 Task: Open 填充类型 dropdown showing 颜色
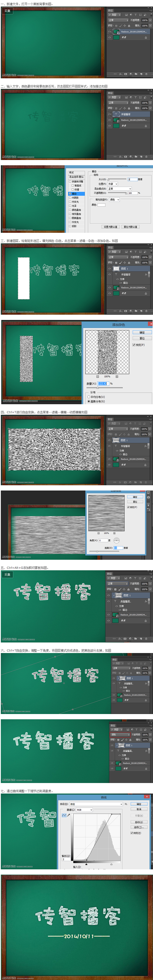point(114,199)
